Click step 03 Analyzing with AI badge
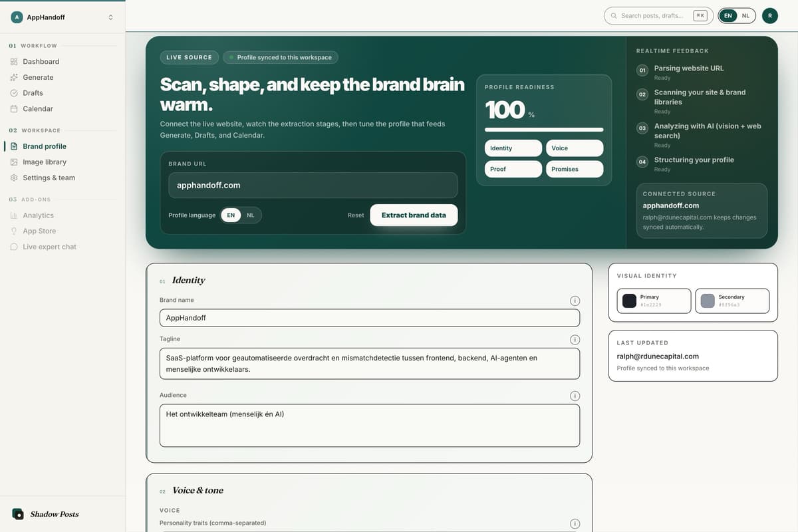The width and height of the screenshot is (798, 532). coord(642,128)
